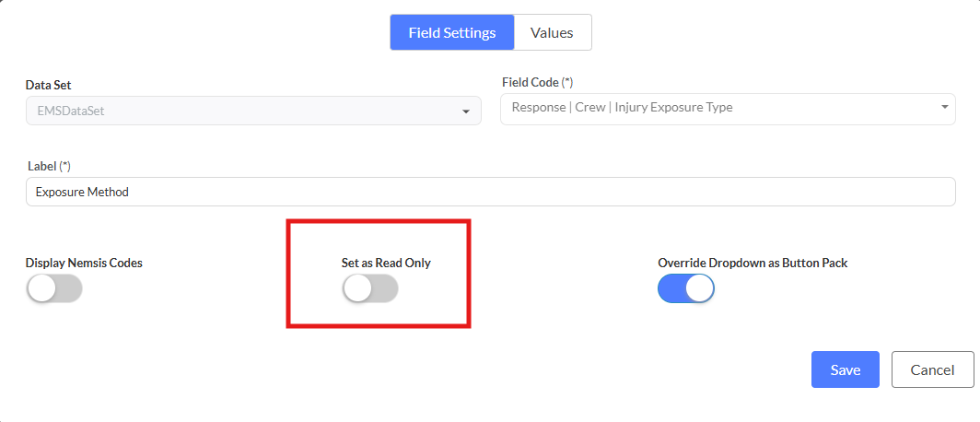Click the Field Code (*) heading label

(538, 82)
